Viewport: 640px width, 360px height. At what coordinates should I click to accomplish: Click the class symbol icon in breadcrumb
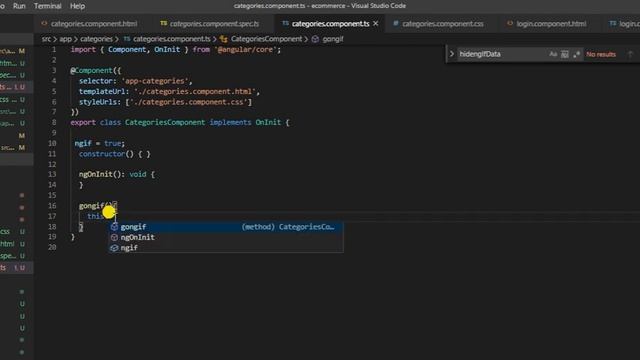(224, 39)
